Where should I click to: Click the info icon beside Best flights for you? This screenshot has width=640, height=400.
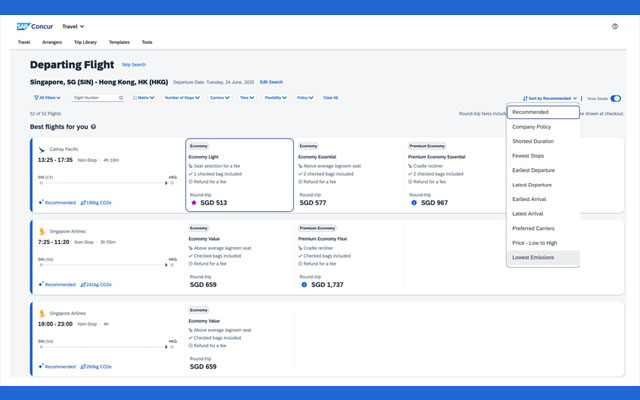94,127
